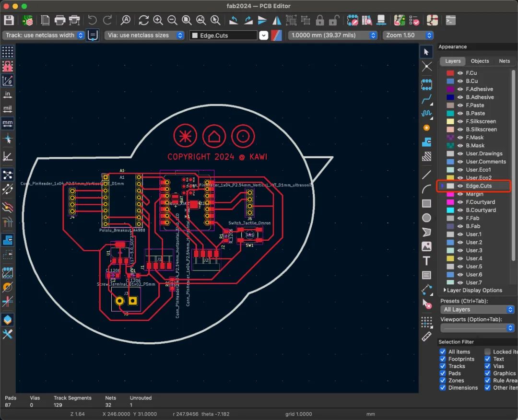Viewport: 518px width, 420px height.
Task: Select the Draw Line tool
Action: tap(426, 175)
